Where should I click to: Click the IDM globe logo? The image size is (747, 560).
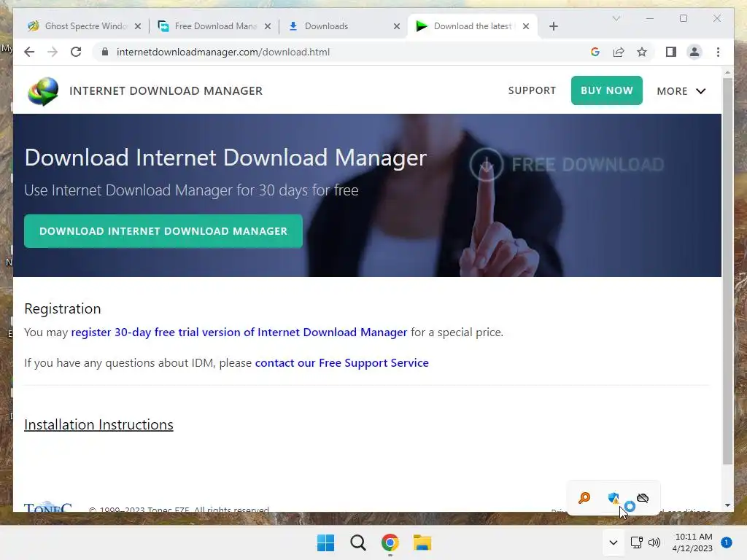(x=43, y=91)
